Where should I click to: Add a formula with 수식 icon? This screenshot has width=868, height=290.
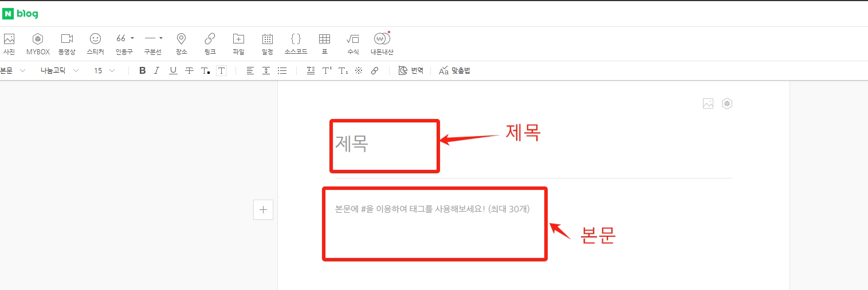353,43
